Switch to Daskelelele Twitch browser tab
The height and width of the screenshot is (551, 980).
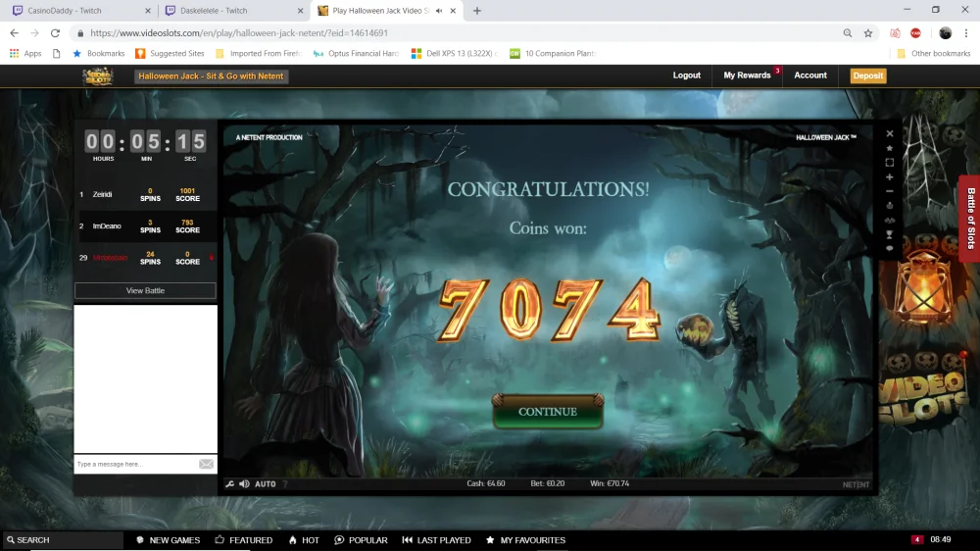[234, 11]
